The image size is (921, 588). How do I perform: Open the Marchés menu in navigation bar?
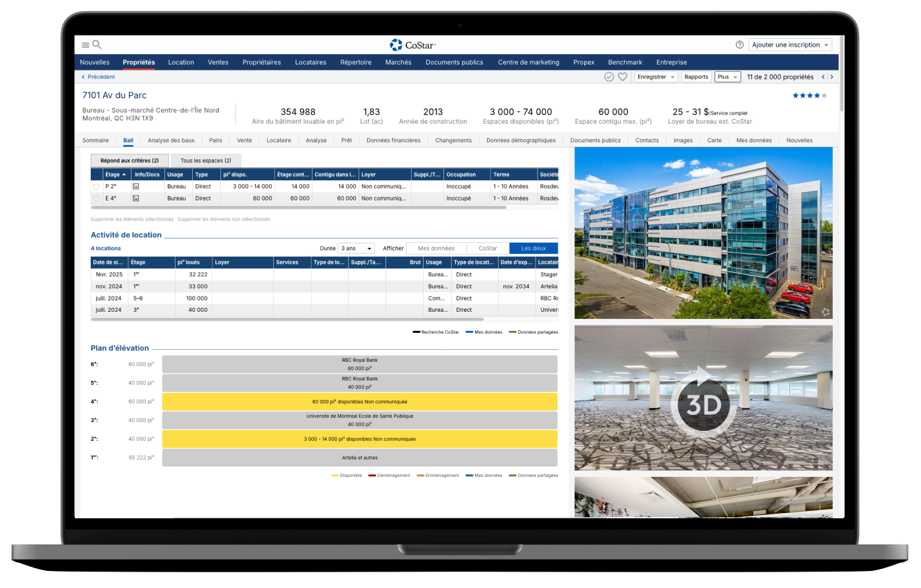click(x=398, y=62)
